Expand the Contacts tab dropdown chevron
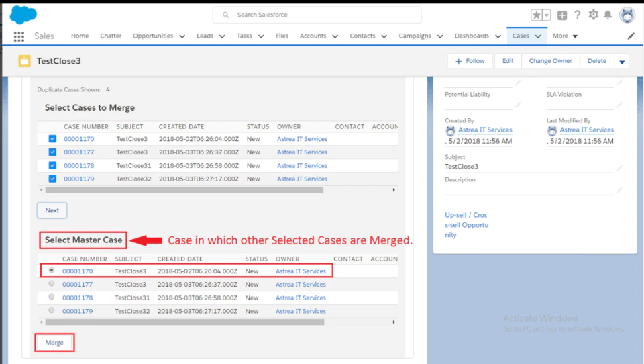The width and height of the screenshot is (644, 364). [384, 36]
